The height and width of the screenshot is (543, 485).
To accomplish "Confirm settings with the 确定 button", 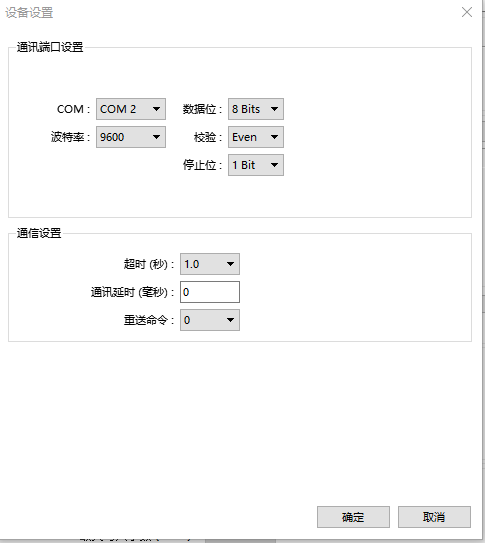I will click(x=353, y=517).
